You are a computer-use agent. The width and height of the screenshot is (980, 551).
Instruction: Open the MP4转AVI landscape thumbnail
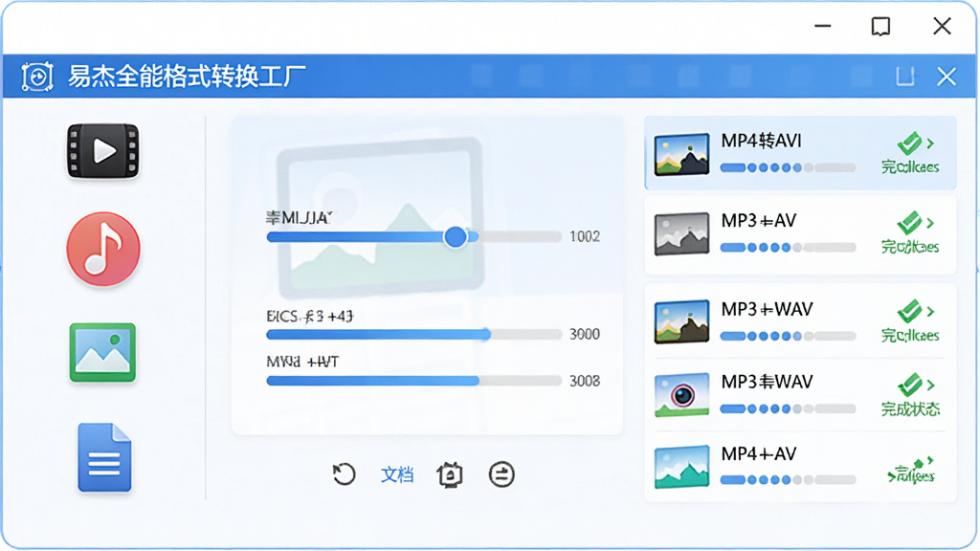681,154
